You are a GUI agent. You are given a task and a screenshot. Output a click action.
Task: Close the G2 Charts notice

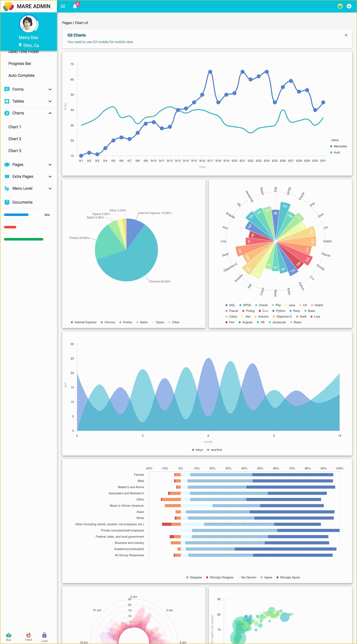pyautogui.click(x=346, y=35)
